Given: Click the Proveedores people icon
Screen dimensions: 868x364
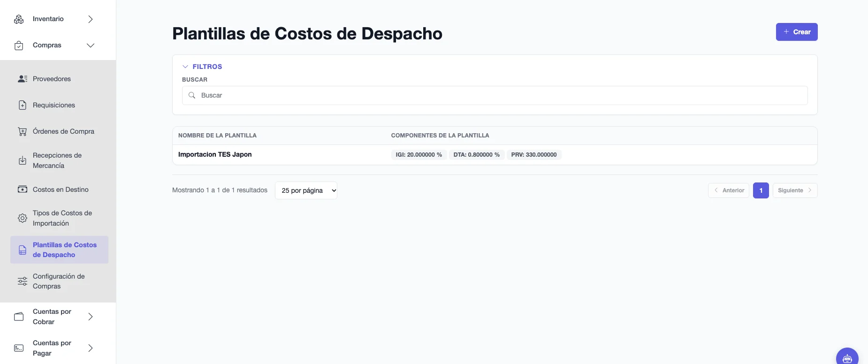Looking at the screenshot, I should pyautogui.click(x=23, y=79).
